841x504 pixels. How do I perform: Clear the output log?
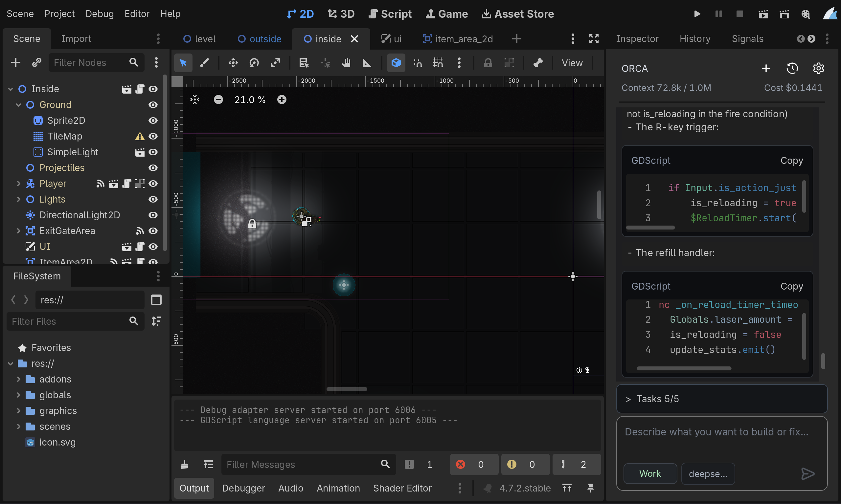coord(185,464)
